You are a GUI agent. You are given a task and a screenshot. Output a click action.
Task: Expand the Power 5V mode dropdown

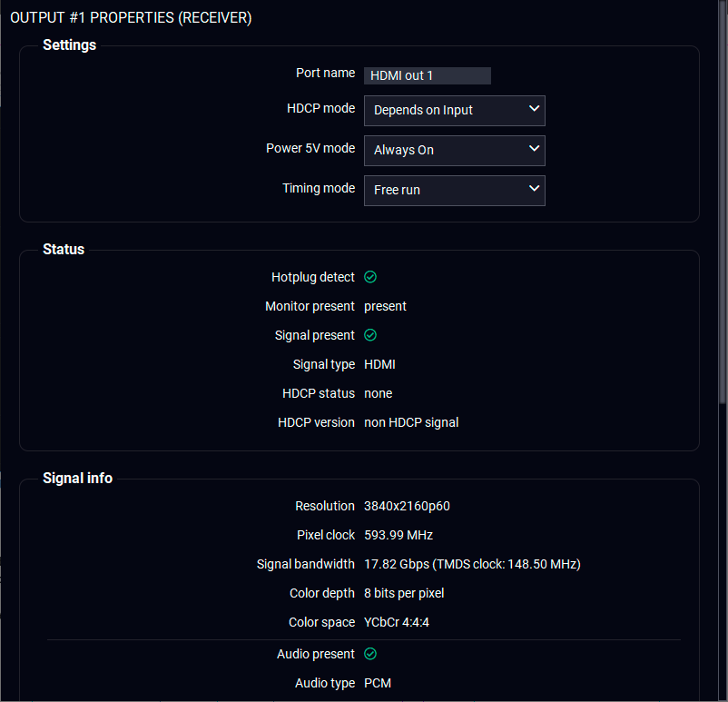coord(454,150)
